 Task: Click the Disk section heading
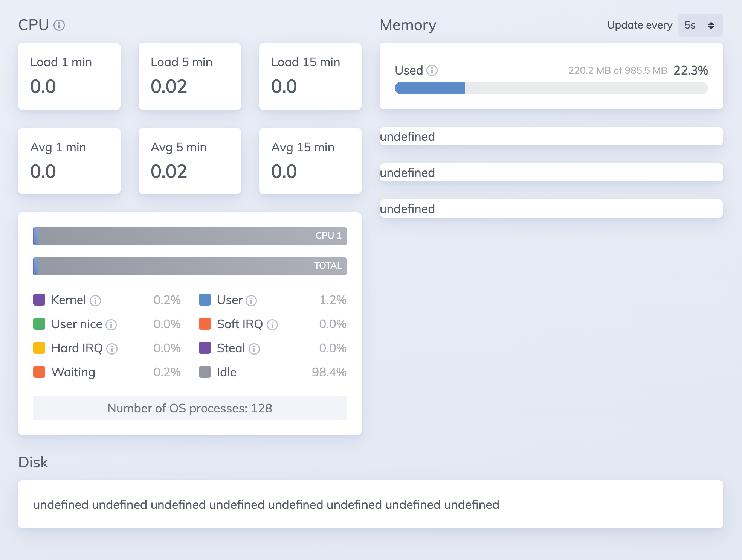[34, 462]
